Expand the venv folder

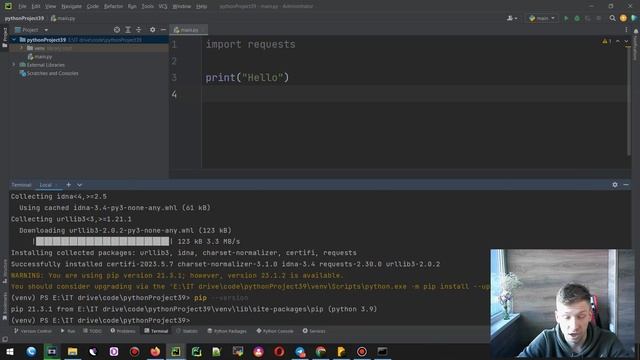[x=22, y=48]
